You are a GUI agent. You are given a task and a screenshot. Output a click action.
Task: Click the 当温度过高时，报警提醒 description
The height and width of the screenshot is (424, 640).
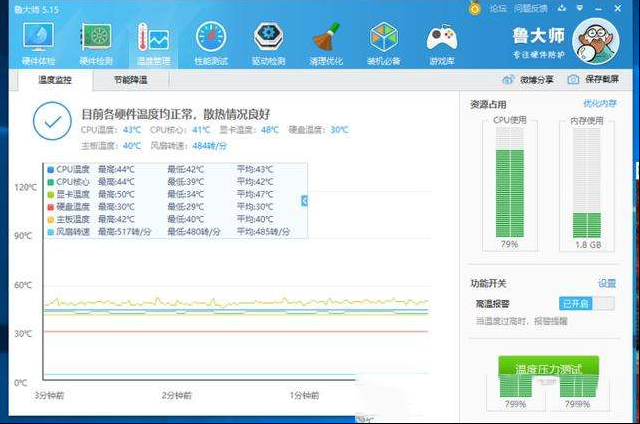pos(522,322)
